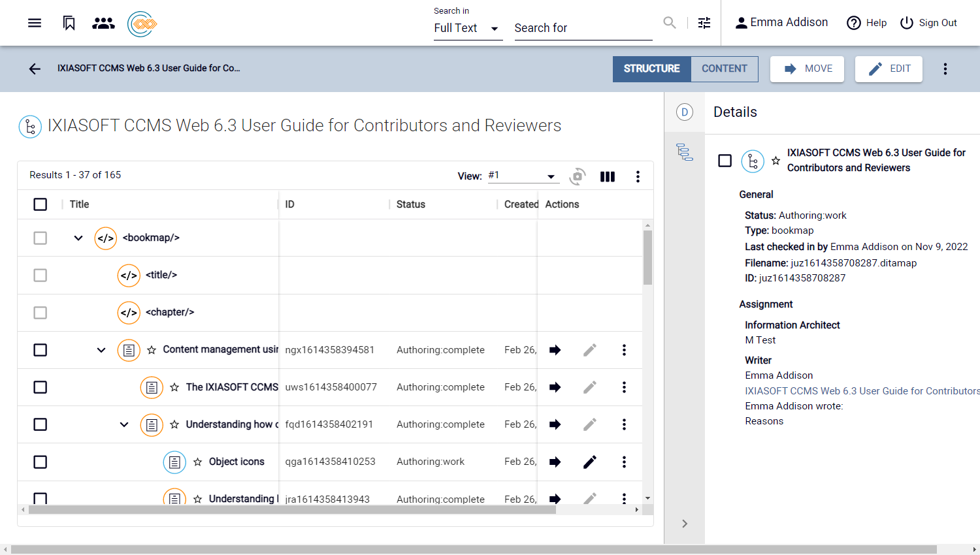Open more options in the map header bar
Screen dimensions: 980x555
pyautogui.click(x=945, y=69)
